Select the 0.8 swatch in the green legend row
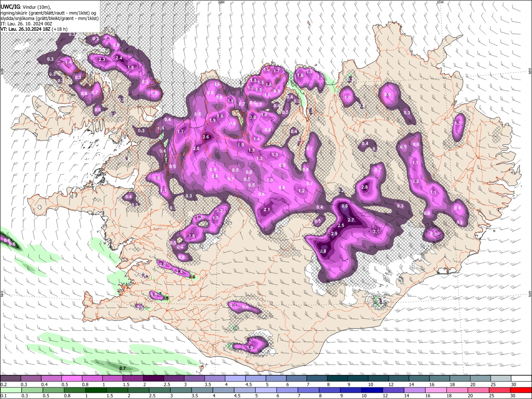 point(74,390)
